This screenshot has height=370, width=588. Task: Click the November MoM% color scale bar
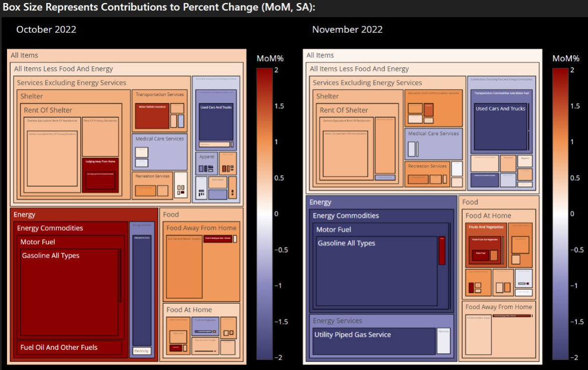tap(560, 214)
